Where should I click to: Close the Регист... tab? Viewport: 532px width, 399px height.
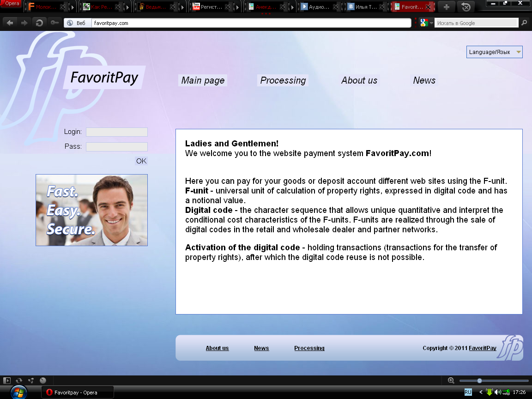pyautogui.click(x=228, y=7)
